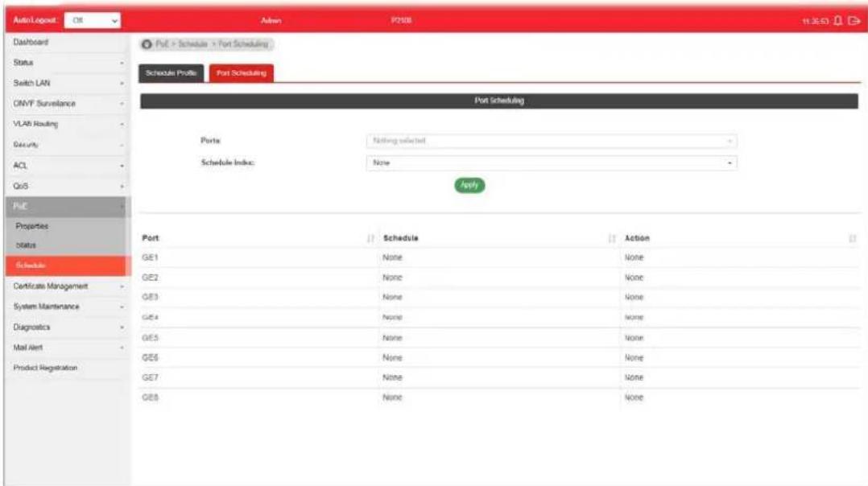Open PoE Status submenu item
Image resolution: width=868 pixels, height=486 pixels.
click(67, 245)
